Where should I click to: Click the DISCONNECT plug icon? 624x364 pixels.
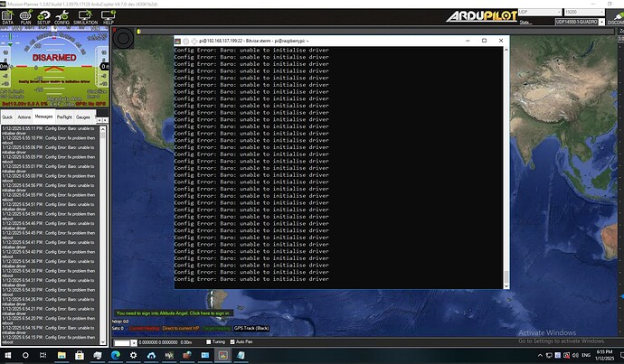[617, 18]
